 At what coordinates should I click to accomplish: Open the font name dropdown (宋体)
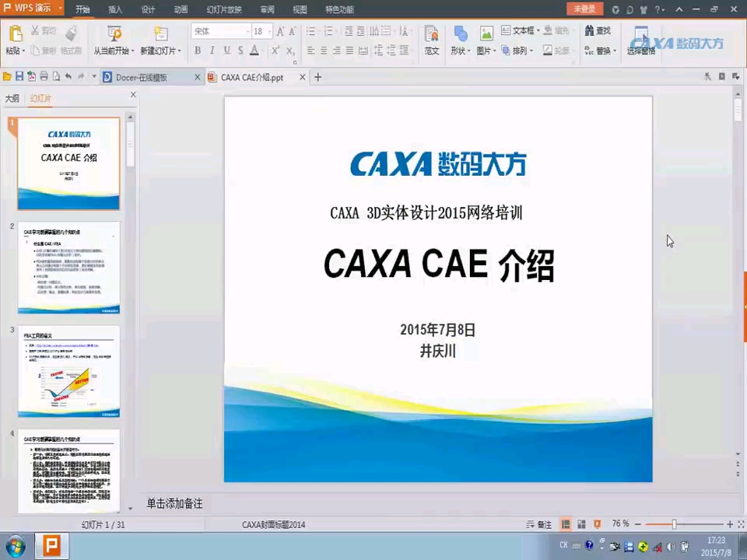click(247, 31)
